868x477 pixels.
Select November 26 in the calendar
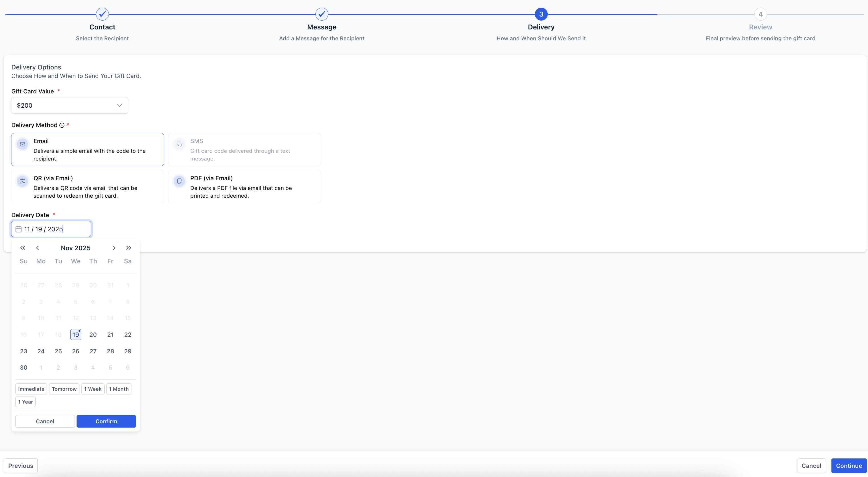(75, 351)
